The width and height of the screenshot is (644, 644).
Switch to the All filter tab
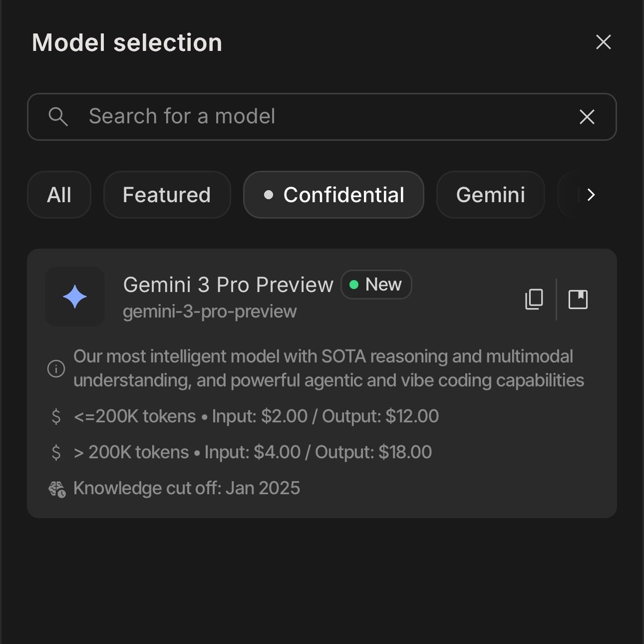(x=59, y=195)
